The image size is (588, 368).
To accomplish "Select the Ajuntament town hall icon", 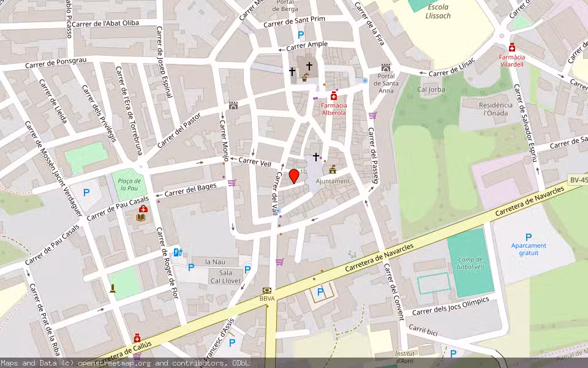I will pyautogui.click(x=332, y=169).
